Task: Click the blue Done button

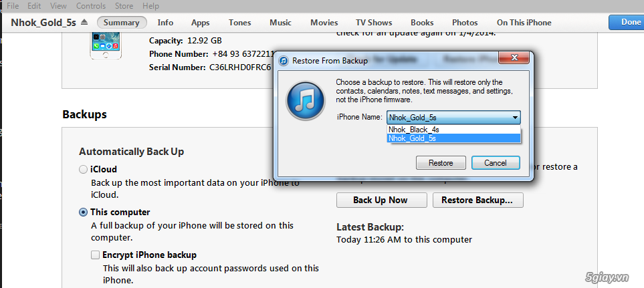Action: [627, 22]
